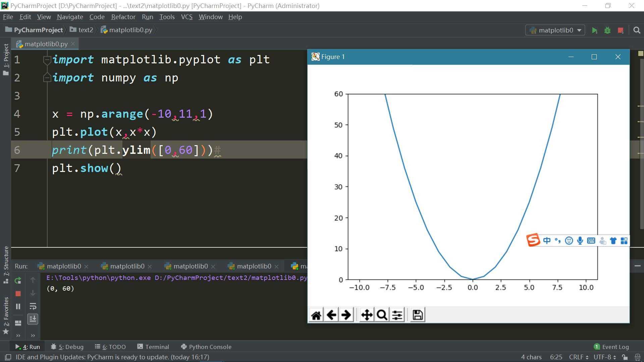Click the Save figure floppy disk icon
This screenshot has height=362, width=644.
coord(418,315)
